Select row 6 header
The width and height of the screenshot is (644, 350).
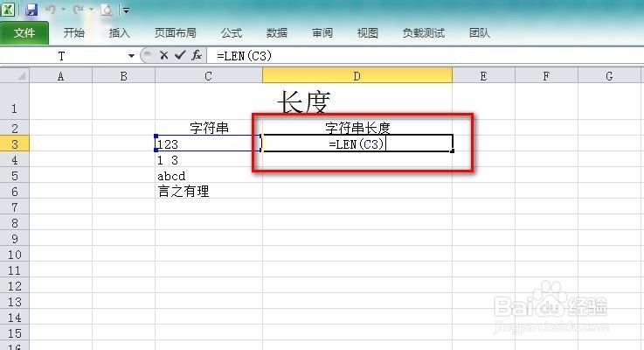pos(15,192)
